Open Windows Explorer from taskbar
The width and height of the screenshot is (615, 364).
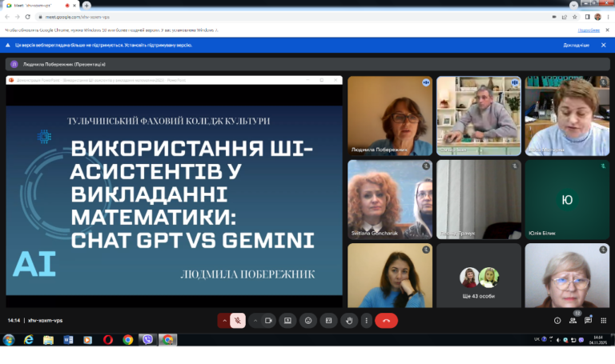[48, 340]
